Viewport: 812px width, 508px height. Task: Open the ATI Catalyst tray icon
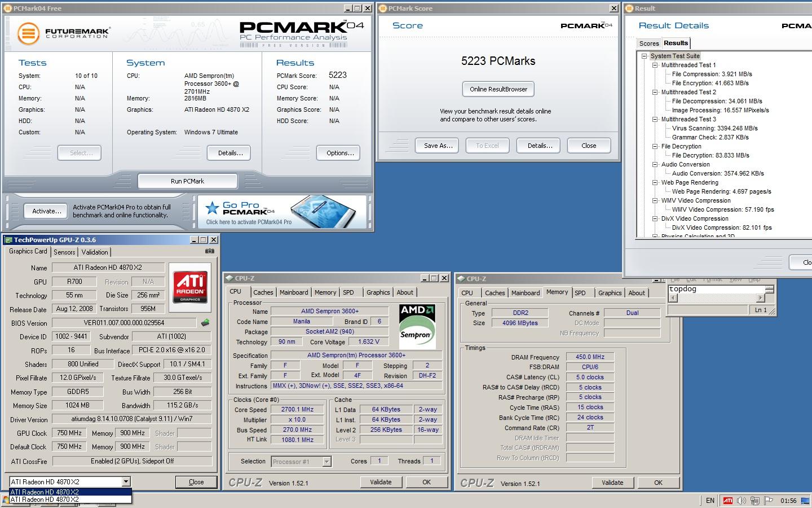728,501
